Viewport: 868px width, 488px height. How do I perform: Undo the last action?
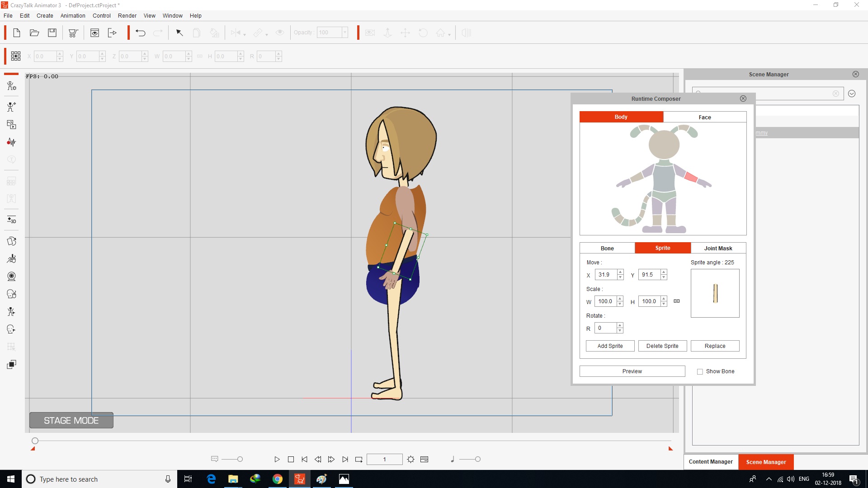141,33
